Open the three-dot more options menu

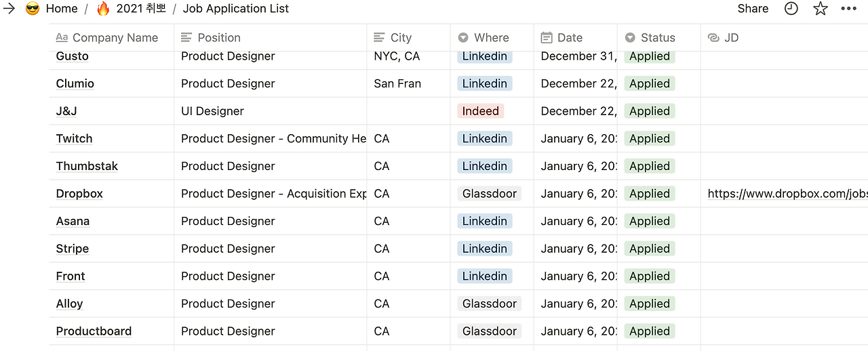coord(849,9)
